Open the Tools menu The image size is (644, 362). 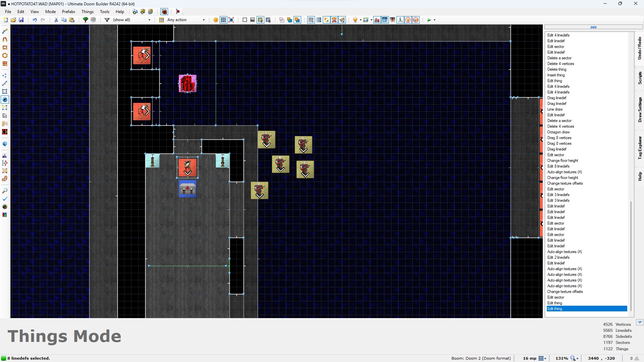pyautogui.click(x=105, y=12)
